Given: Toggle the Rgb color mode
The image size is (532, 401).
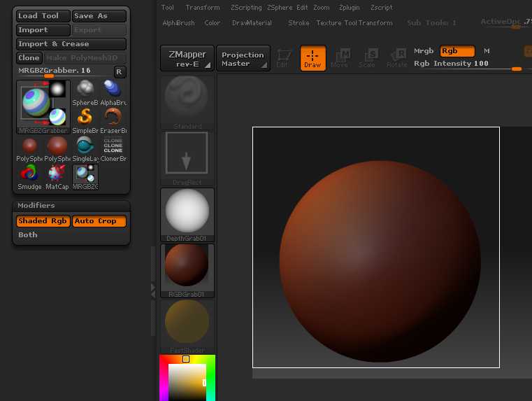Looking at the screenshot, I should [457, 51].
